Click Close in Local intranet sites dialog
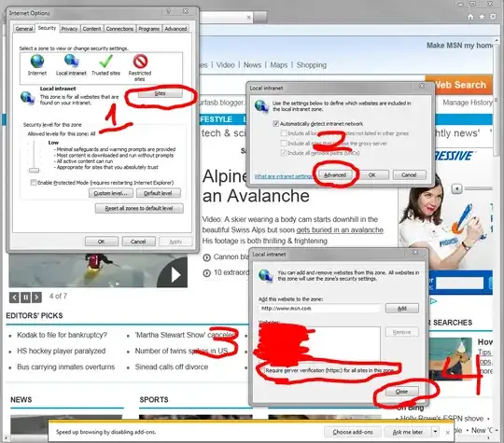504x443 pixels. (x=401, y=391)
